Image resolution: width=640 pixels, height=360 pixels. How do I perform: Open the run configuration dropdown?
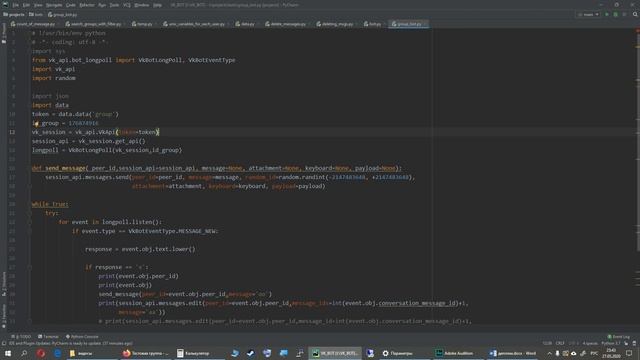[x=588, y=15]
